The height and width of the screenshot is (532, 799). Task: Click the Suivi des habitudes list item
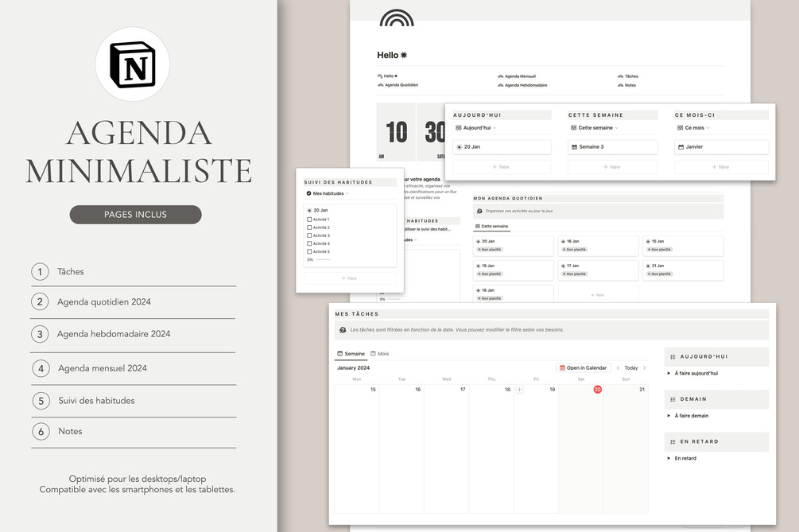click(96, 401)
